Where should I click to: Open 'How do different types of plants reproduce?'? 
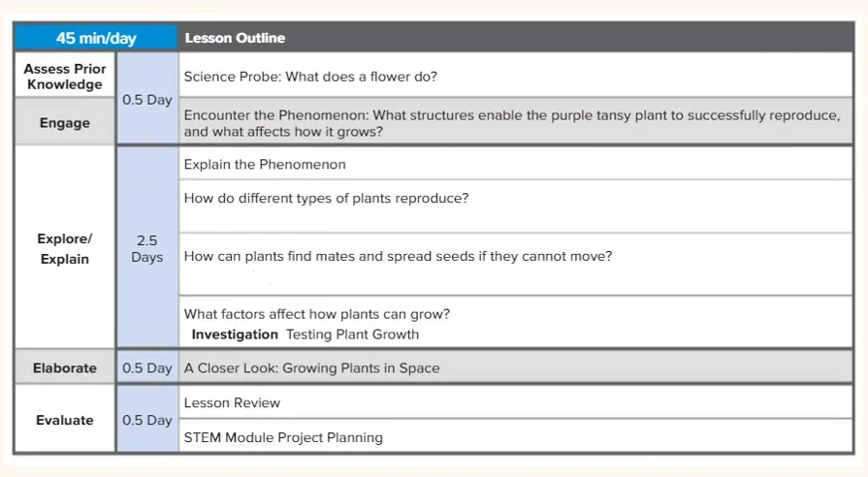click(326, 198)
